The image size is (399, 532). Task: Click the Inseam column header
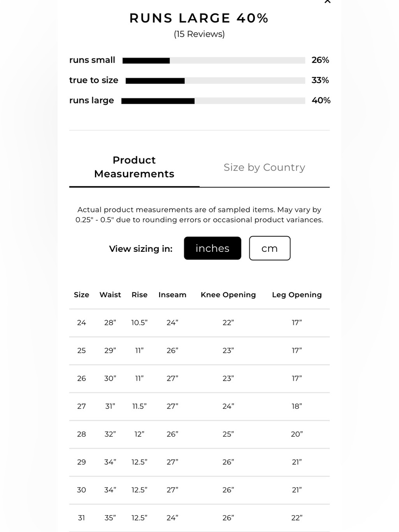pyautogui.click(x=172, y=295)
